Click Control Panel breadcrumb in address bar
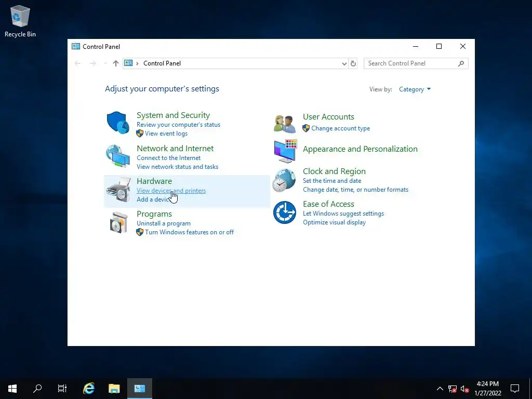The image size is (532, 399). tap(162, 63)
